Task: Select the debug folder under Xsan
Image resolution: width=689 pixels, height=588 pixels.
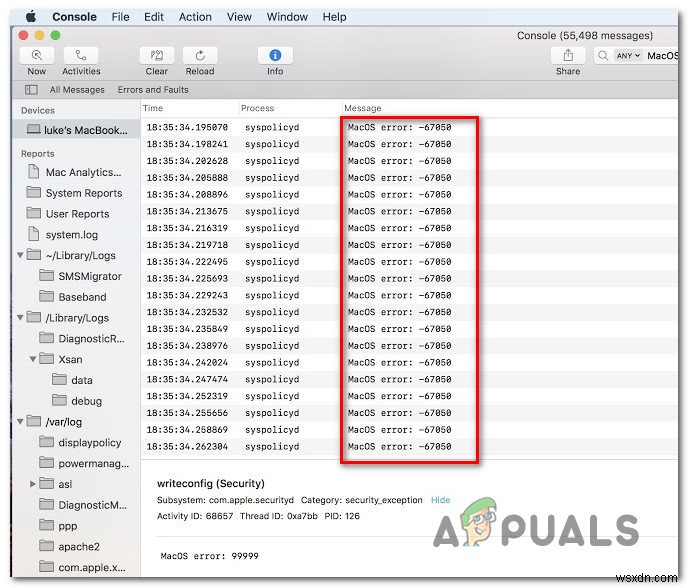Action: [77, 401]
